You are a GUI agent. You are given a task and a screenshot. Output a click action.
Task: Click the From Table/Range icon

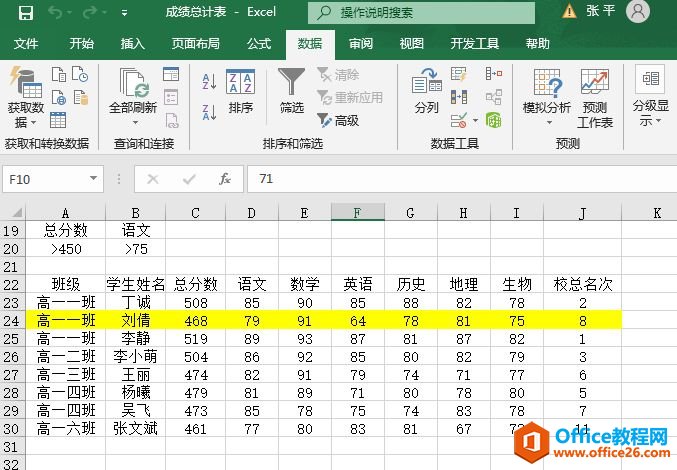pos(58,120)
